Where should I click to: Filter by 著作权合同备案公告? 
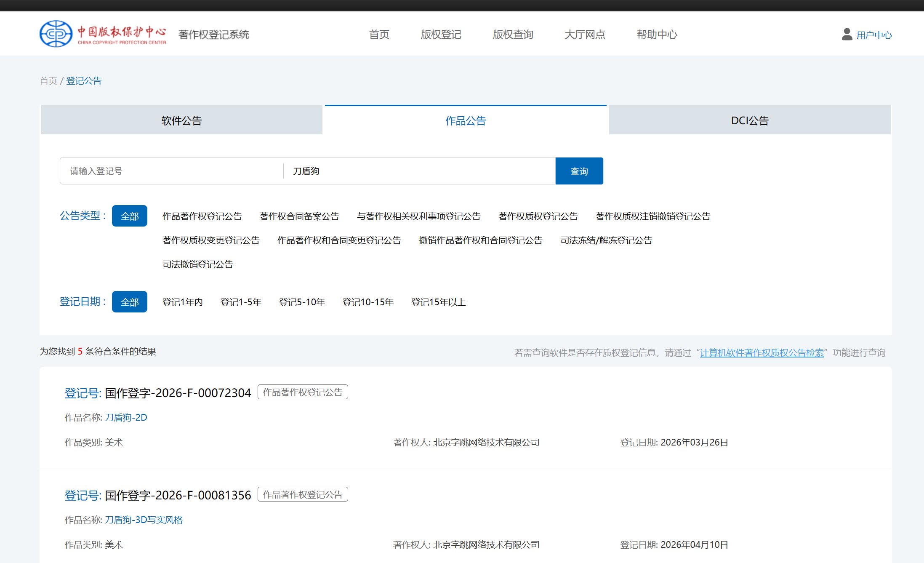(299, 216)
